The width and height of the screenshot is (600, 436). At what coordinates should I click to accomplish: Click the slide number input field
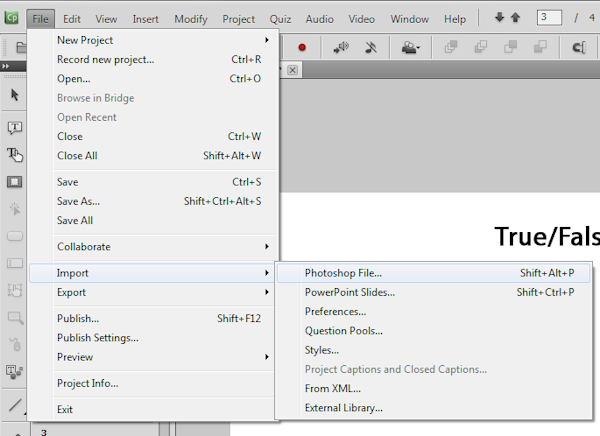pyautogui.click(x=548, y=18)
